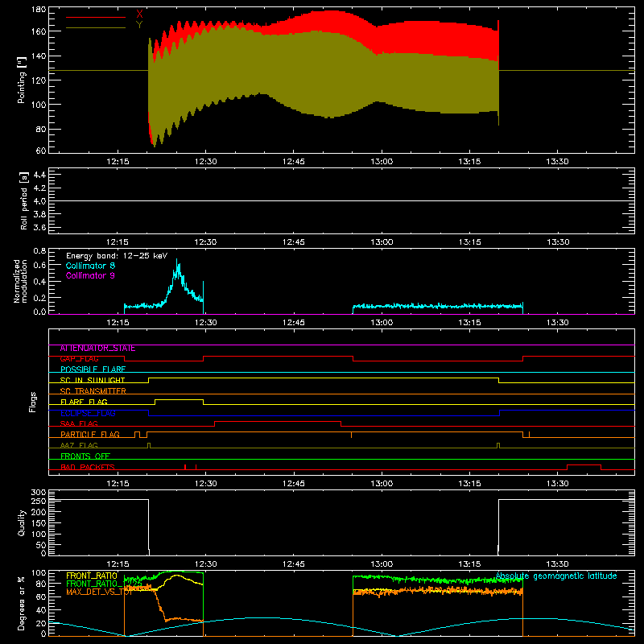Select the SAA_FLAG label
Image resolution: width=644 pixels, height=644 pixels.
coord(79,423)
